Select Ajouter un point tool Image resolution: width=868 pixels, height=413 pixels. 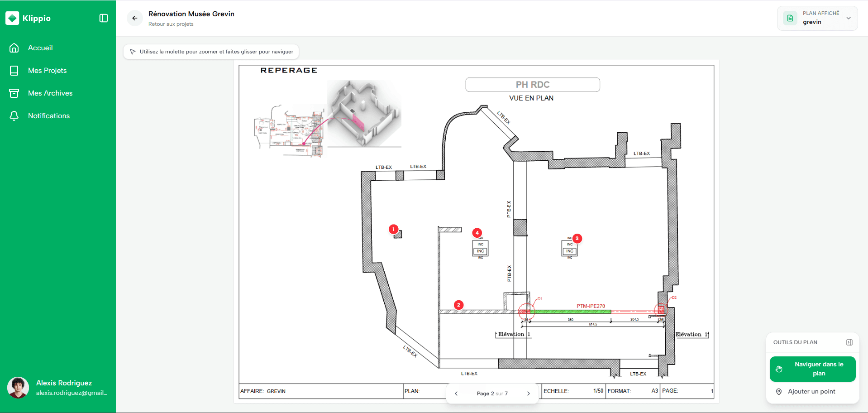(x=812, y=391)
